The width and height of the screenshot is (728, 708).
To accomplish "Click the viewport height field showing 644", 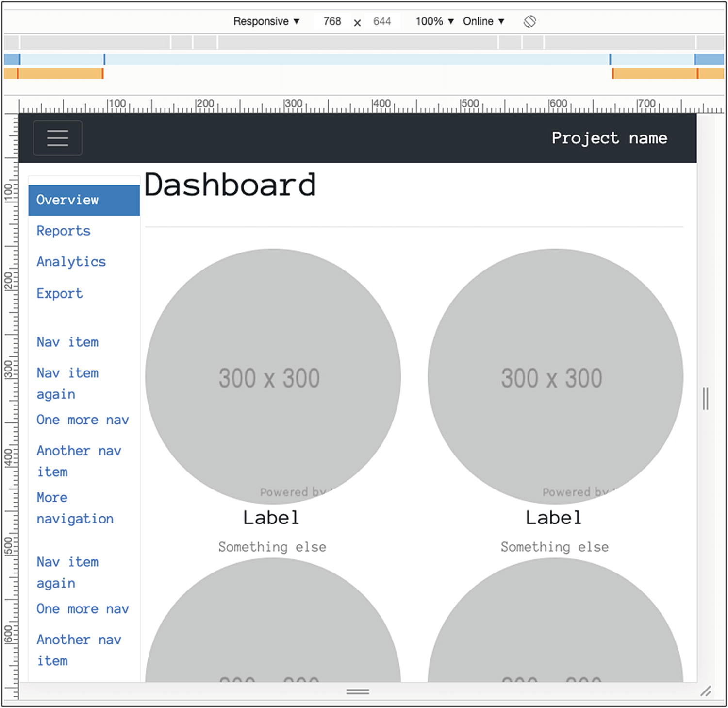I will (382, 21).
